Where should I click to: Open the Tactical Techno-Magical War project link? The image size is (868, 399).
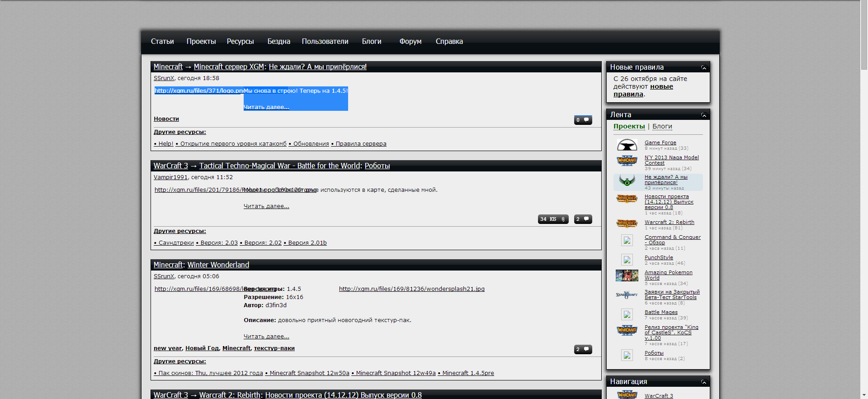coord(280,166)
